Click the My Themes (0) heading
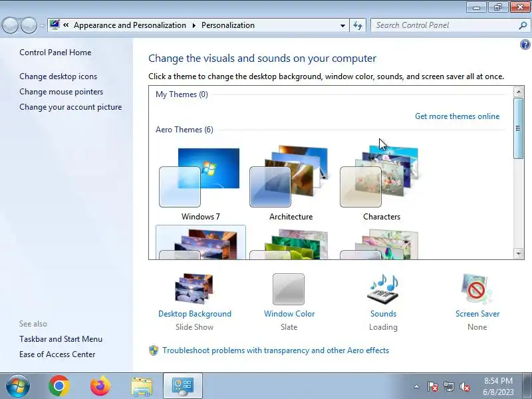This screenshot has height=399, width=532. (182, 94)
